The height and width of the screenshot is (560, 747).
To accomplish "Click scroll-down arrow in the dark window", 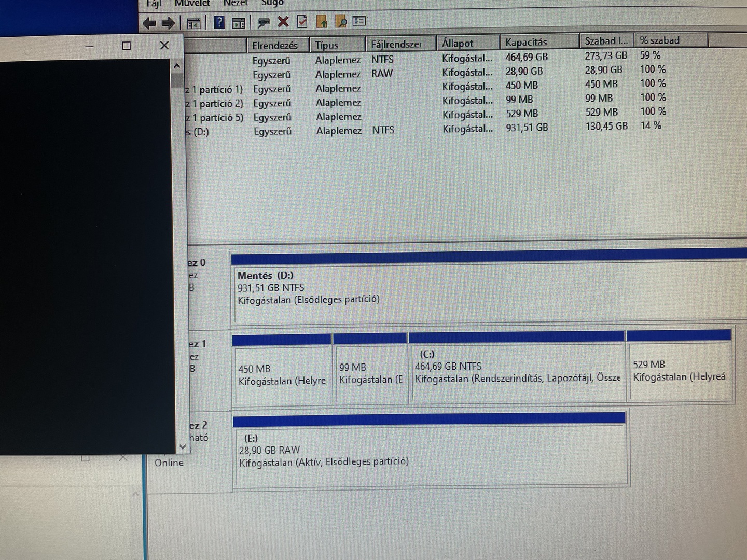I will [182, 446].
